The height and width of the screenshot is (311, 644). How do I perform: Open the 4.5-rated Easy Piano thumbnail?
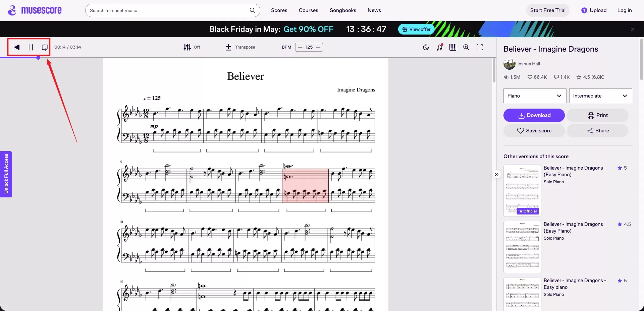(x=522, y=247)
